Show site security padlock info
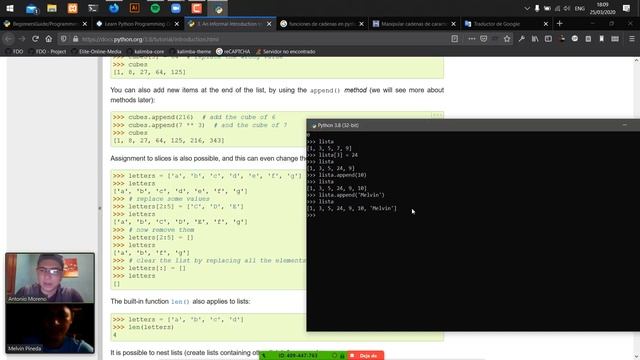Image resolution: width=640 pixels, height=360 pixels. point(75,39)
